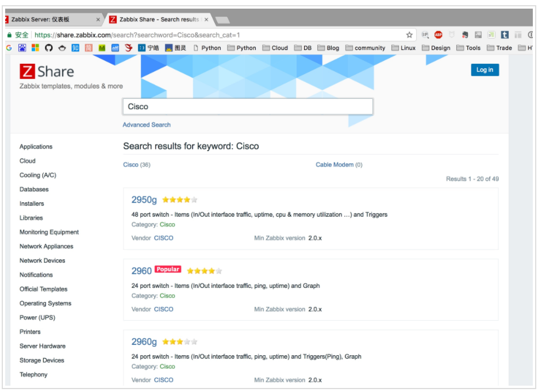This screenshot has width=538, height=392.
Task: Focus the Cisco search field
Action: coord(248,106)
